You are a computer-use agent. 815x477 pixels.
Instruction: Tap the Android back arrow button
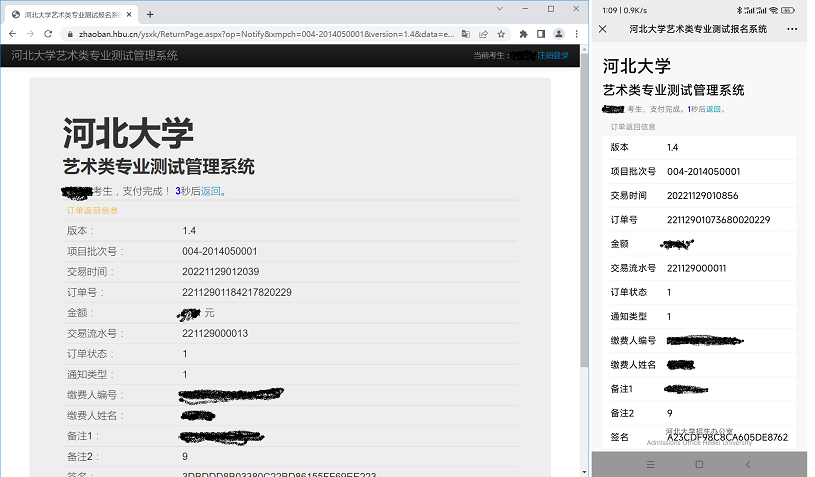coord(748,464)
